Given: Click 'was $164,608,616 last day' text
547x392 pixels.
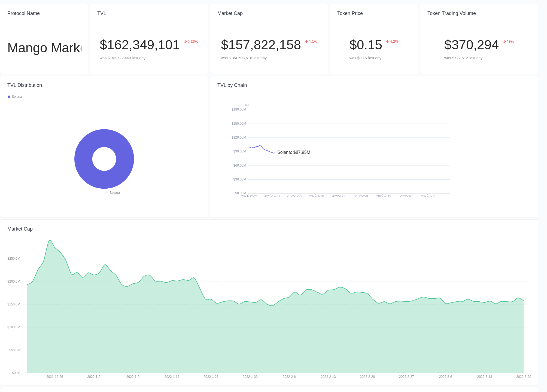Looking at the screenshot, I should (244, 58).
